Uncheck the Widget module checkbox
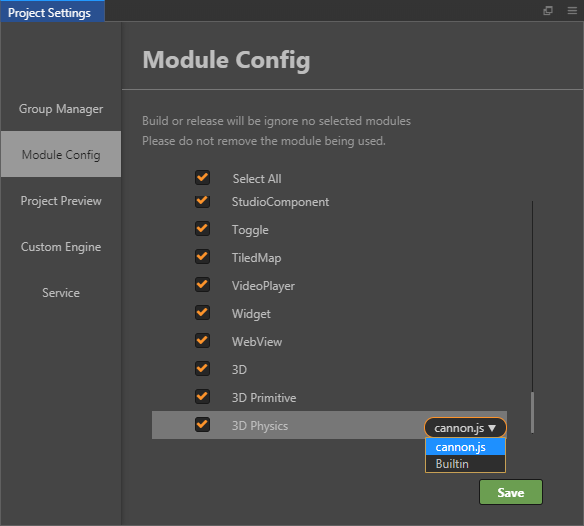This screenshot has width=584, height=526. [x=202, y=313]
